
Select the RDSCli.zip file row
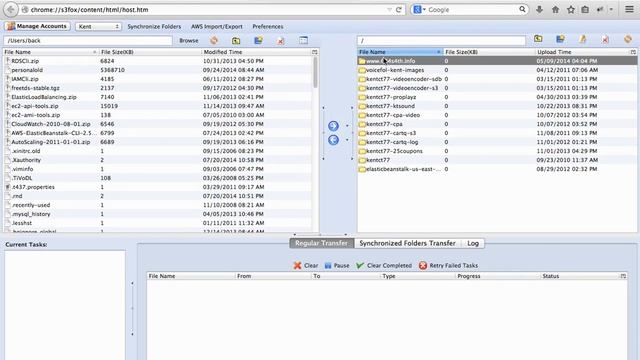tap(158, 61)
